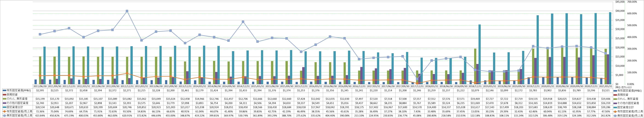The width and height of the screenshot is (644, 118).
Task: Click the 700.00% secondary axis label
Action: coord(632,2)
